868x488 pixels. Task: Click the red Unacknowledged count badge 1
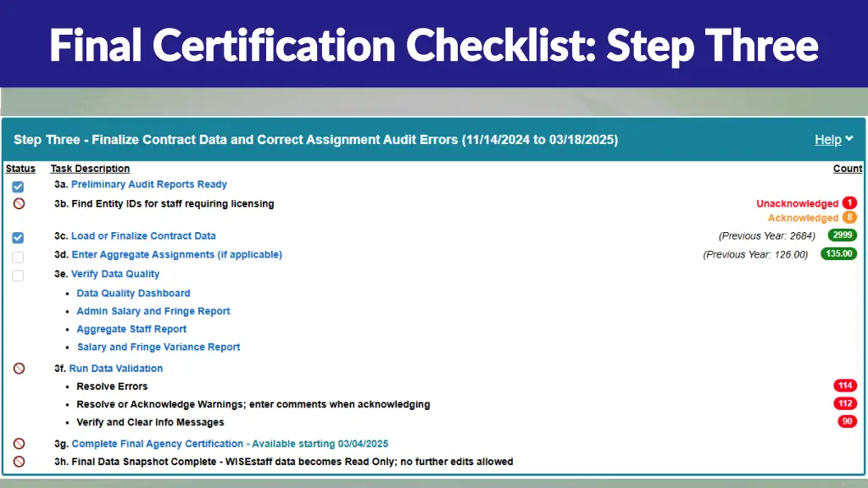coord(849,203)
